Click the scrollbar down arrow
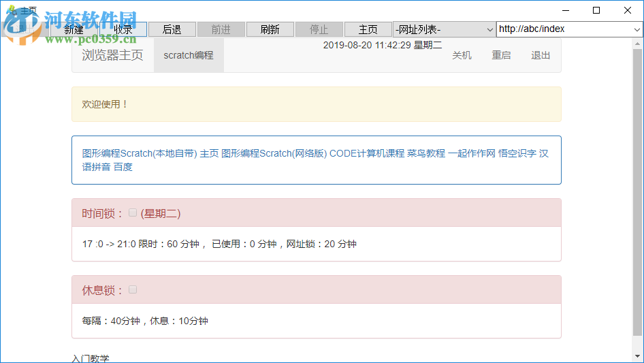This screenshot has width=644, height=363. click(637, 356)
